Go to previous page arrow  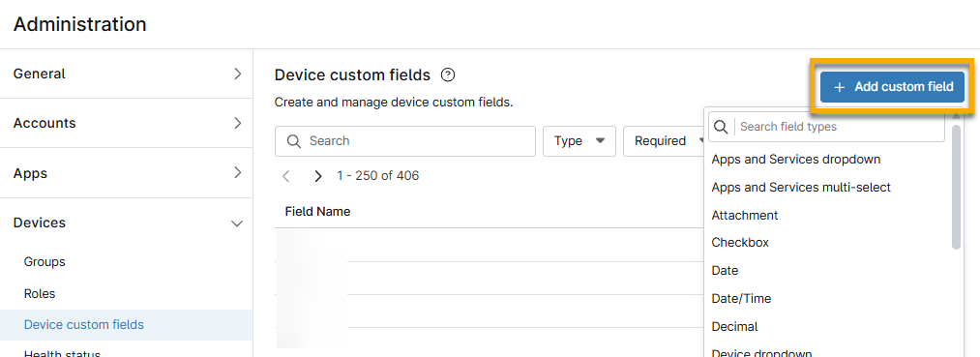[286, 176]
